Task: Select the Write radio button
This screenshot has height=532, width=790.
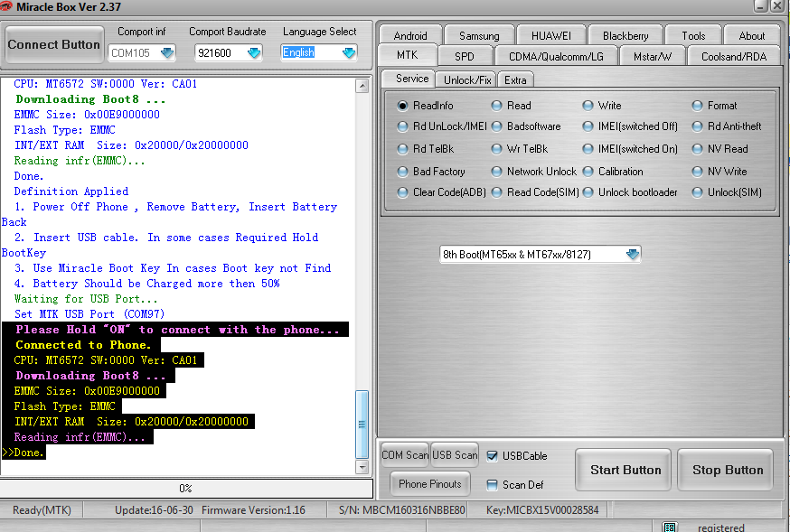Action: (588, 106)
